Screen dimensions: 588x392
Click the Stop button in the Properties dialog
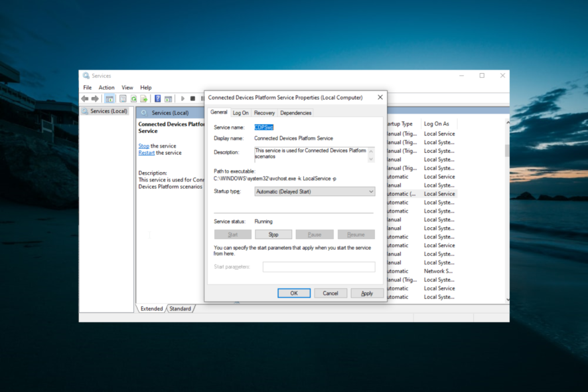[273, 235]
